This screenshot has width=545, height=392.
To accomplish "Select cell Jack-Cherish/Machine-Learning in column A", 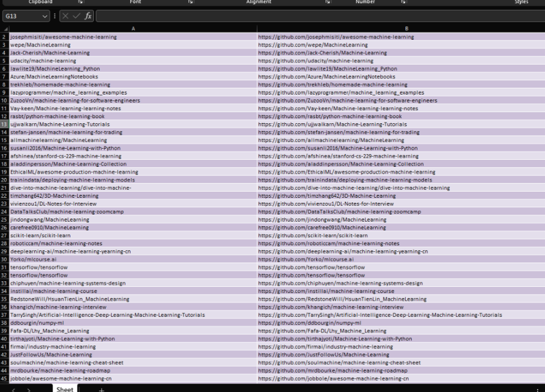I will tap(133, 53).
